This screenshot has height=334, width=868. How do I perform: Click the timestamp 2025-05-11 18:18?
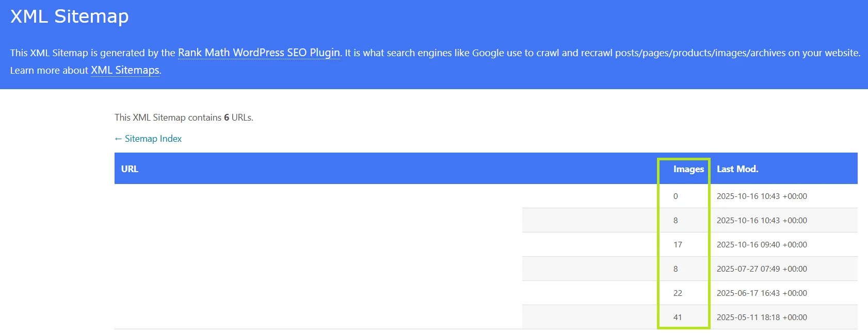point(762,317)
